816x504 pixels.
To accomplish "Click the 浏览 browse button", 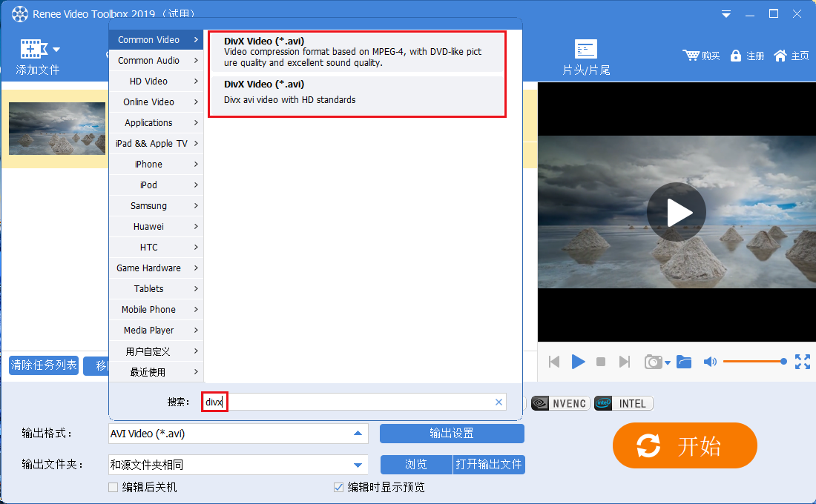I will point(416,465).
